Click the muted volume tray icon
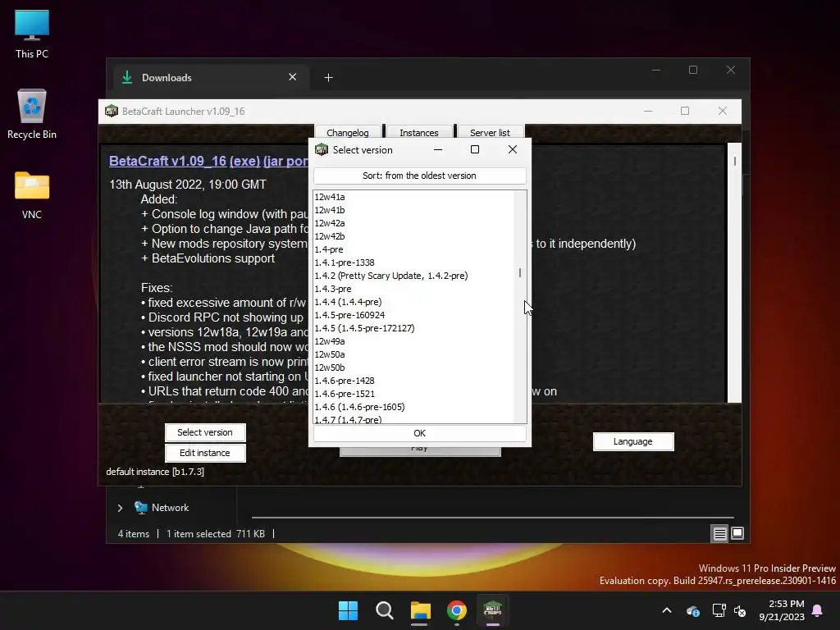Viewport: 840px width, 630px height. 741,610
